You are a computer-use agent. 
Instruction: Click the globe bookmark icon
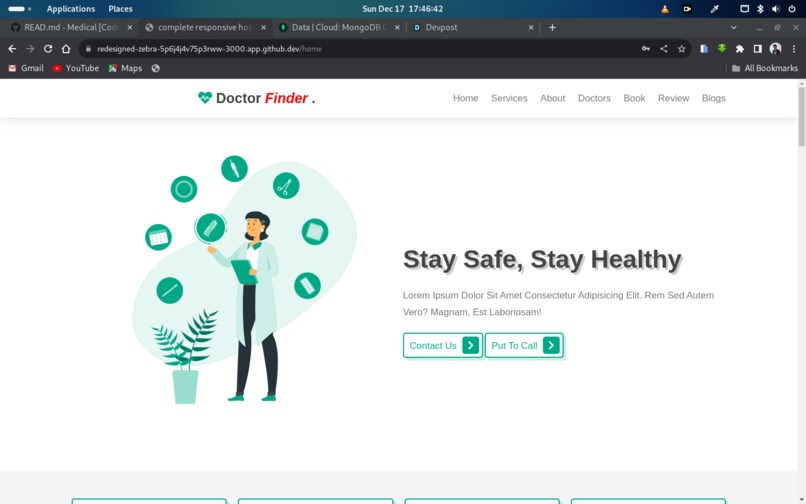pos(155,68)
